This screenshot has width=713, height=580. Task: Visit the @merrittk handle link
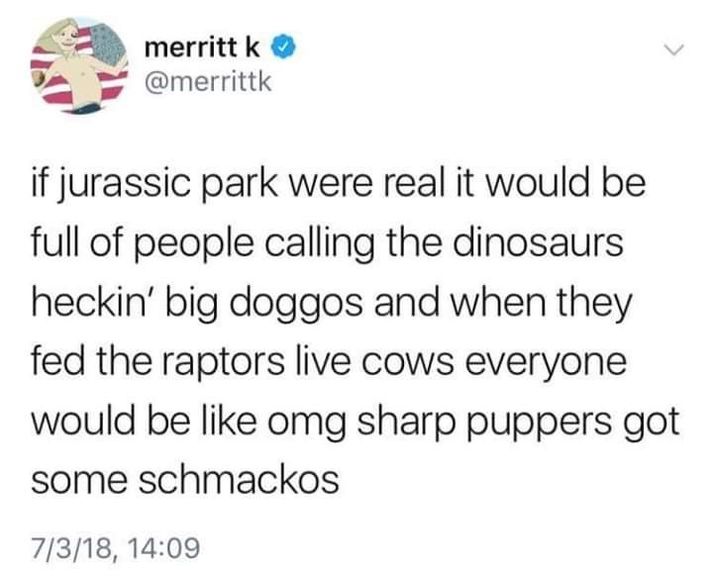coord(208,82)
